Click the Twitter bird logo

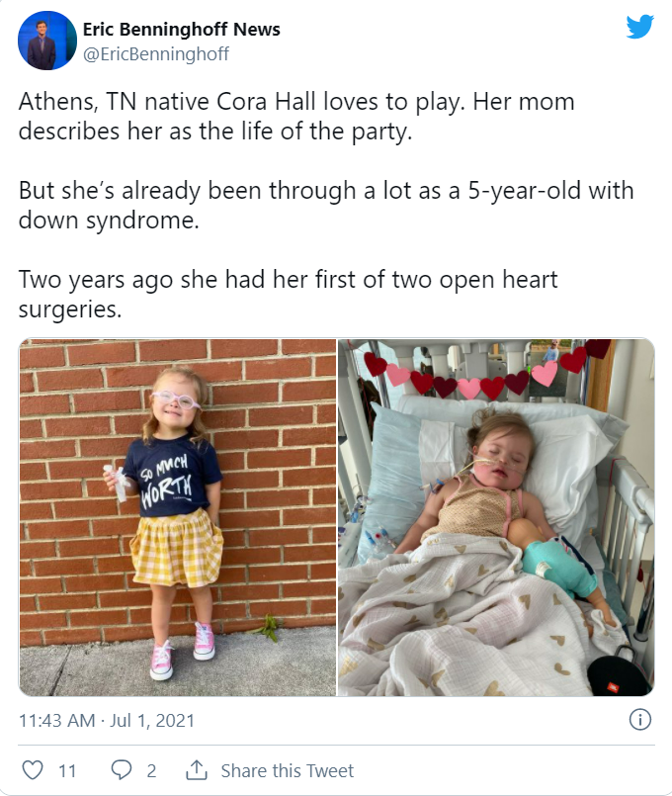click(639, 27)
